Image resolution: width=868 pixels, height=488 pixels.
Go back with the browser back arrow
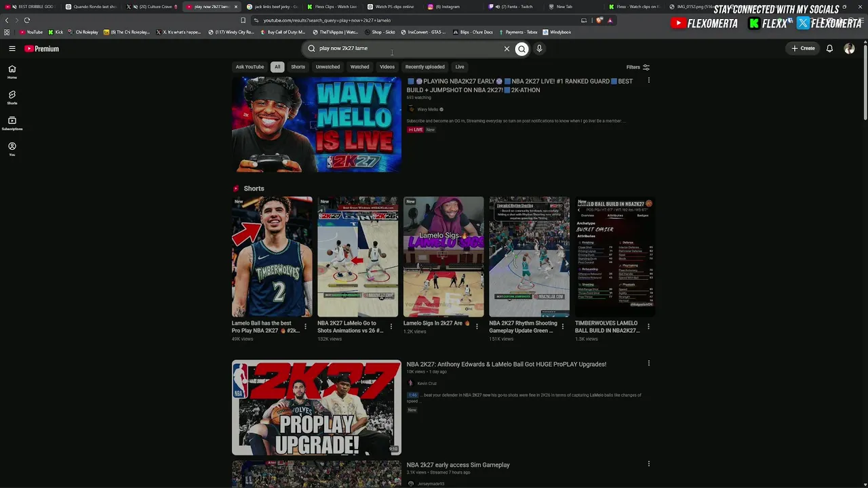[7, 20]
